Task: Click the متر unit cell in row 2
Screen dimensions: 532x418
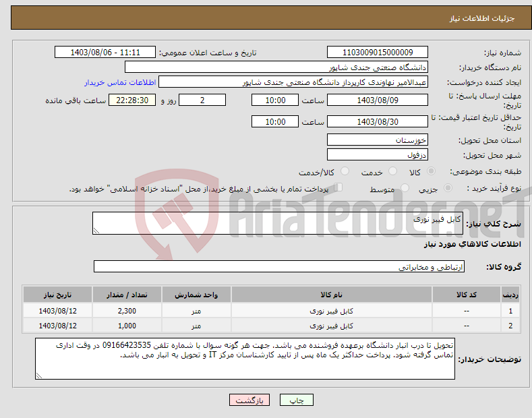Action: (x=196, y=326)
